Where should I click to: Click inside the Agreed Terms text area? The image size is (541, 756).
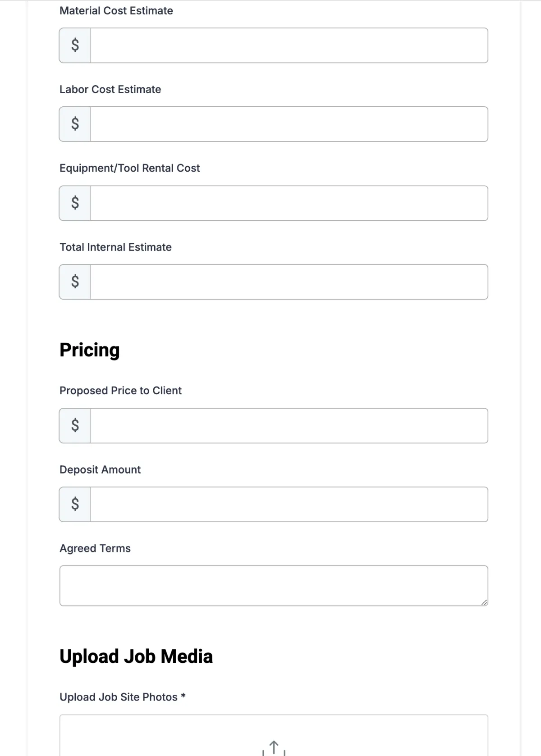tap(273, 585)
